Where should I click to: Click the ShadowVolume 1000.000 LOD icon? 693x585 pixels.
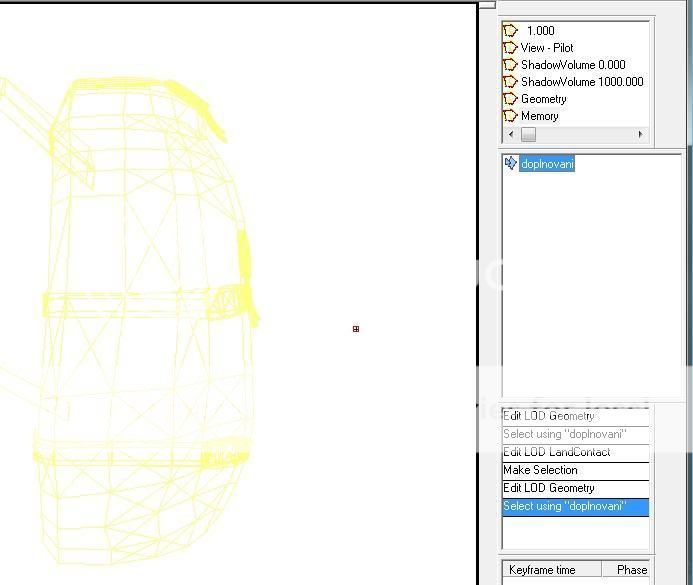click(510, 82)
